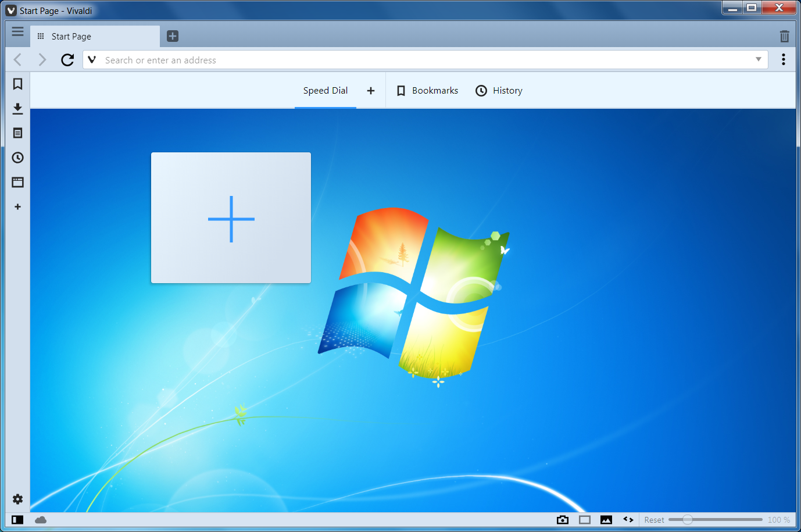Screen dimensions: 801x532
Task: Open a new tab
Action: 173,36
